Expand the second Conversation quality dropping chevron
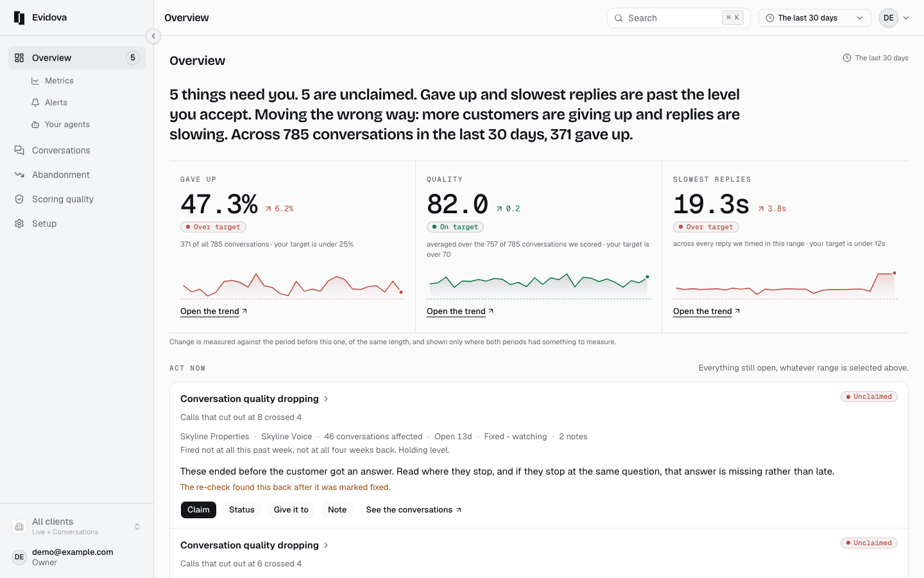Viewport: 924px width, 578px height. (326, 545)
